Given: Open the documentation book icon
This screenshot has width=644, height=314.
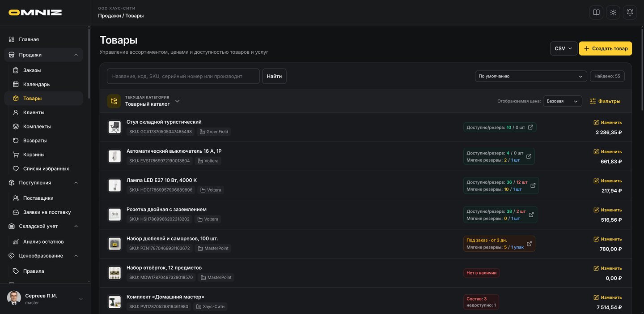Looking at the screenshot, I should (596, 13).
